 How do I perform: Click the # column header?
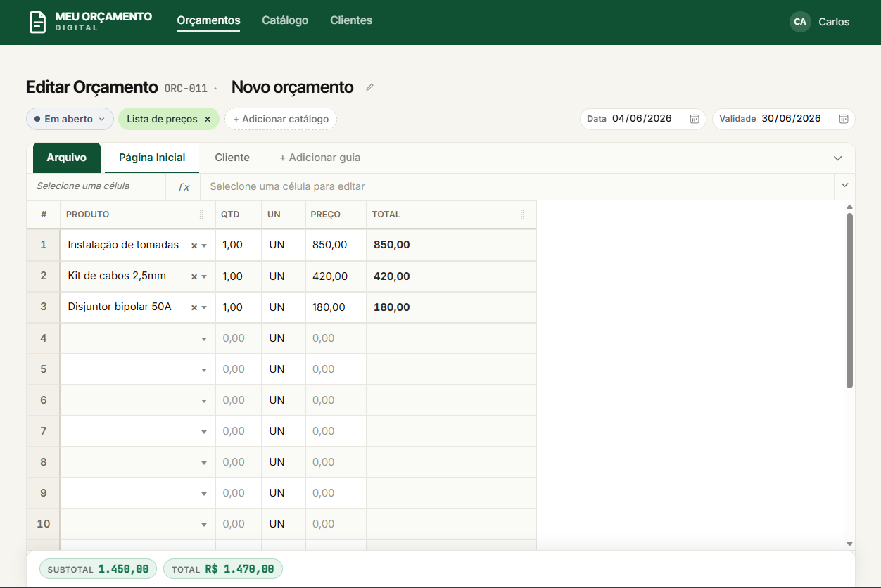(x=44, y=215)
